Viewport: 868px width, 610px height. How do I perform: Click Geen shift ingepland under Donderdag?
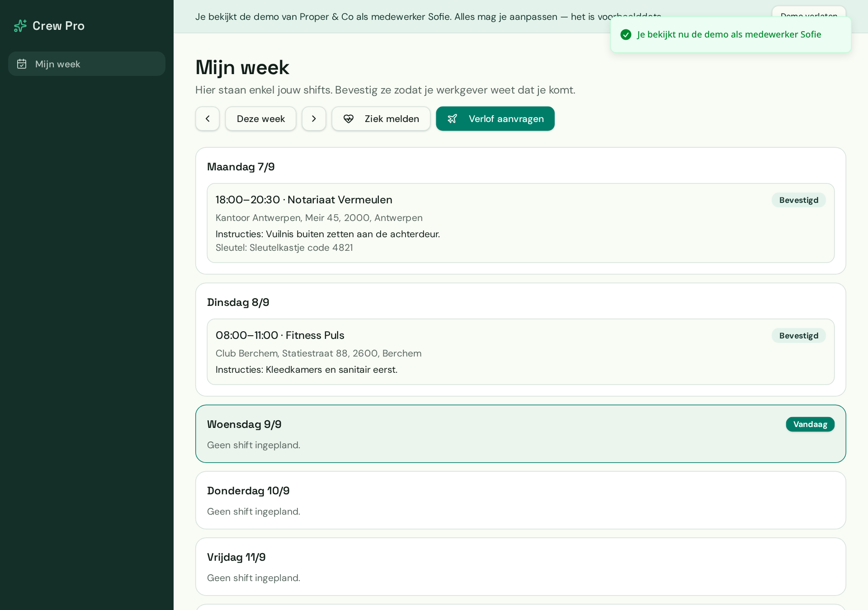point(254,511)
